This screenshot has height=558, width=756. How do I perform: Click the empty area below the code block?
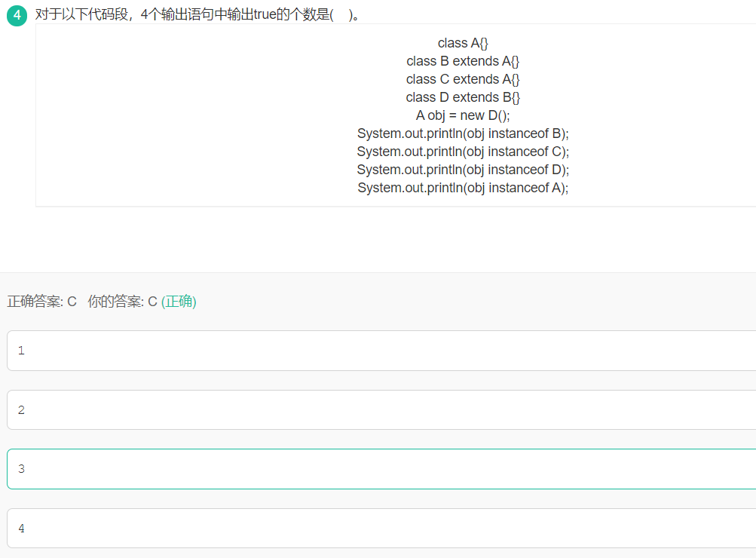tap(377, 240)
